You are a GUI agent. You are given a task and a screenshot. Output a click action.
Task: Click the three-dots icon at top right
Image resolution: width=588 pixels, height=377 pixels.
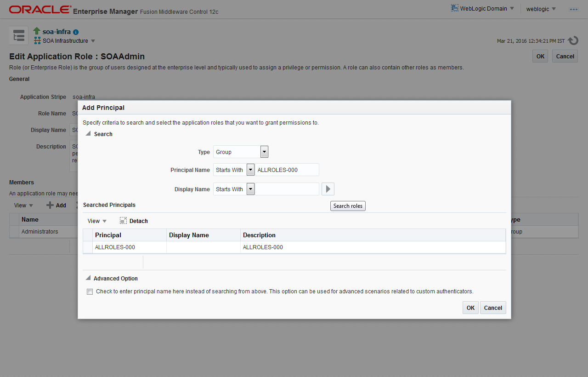(x=574, y=9)
